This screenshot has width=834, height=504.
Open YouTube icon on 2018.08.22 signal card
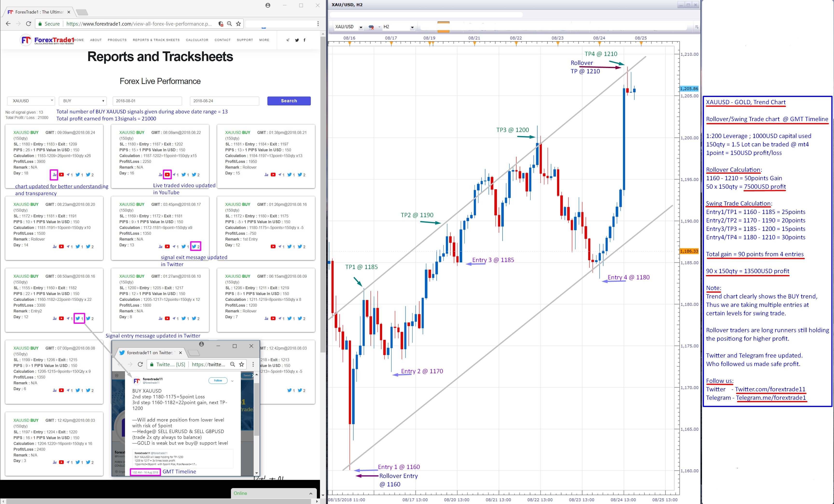(167, 175)
